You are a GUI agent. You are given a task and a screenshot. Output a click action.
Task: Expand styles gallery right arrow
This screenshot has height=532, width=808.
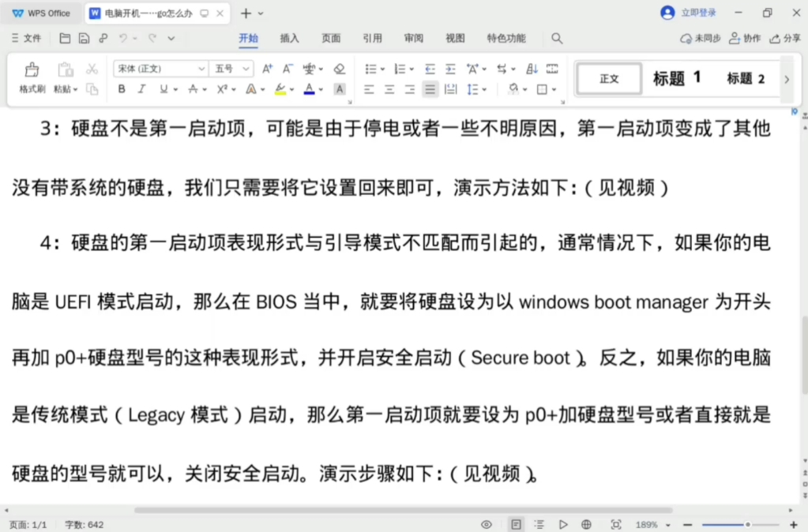787,79
